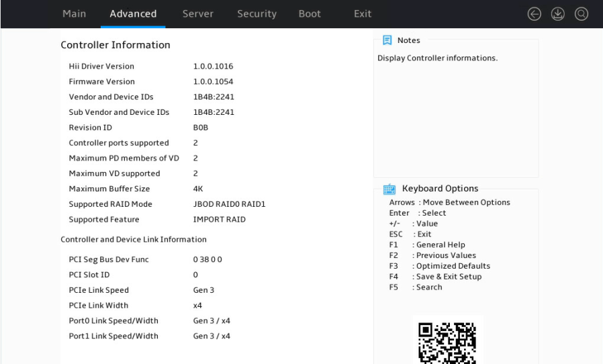
Task: Switch to the Exit tab
Action: (363, 14)
